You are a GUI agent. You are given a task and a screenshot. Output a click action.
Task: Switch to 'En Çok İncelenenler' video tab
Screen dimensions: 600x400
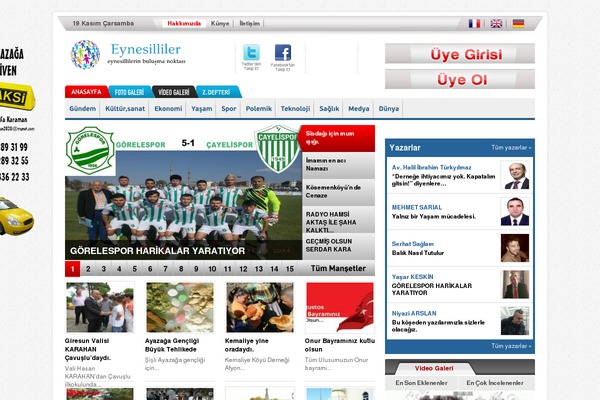pyautogui.click(x=495, y=383)
